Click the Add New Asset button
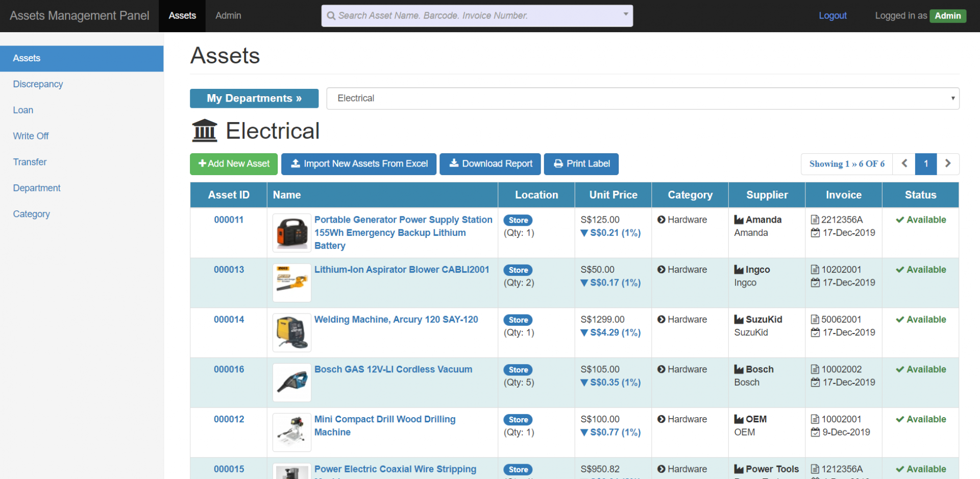980x479 pixels. tap(233, 164)
